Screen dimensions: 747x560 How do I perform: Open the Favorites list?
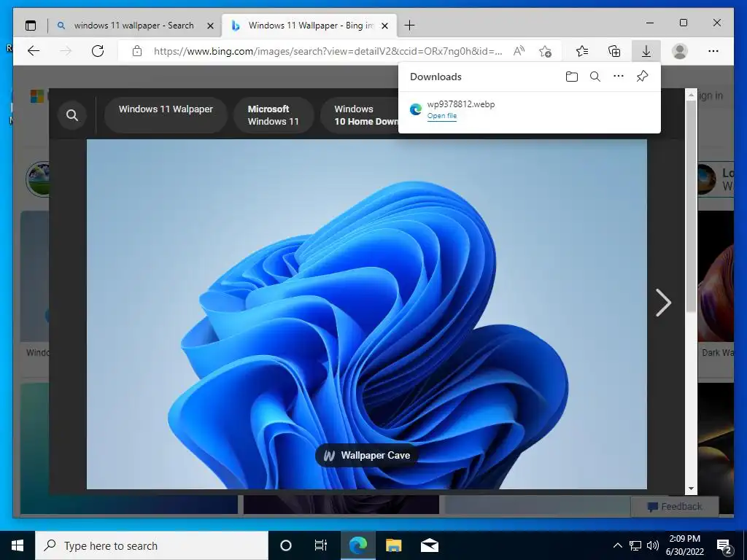(x=581, y=51)
